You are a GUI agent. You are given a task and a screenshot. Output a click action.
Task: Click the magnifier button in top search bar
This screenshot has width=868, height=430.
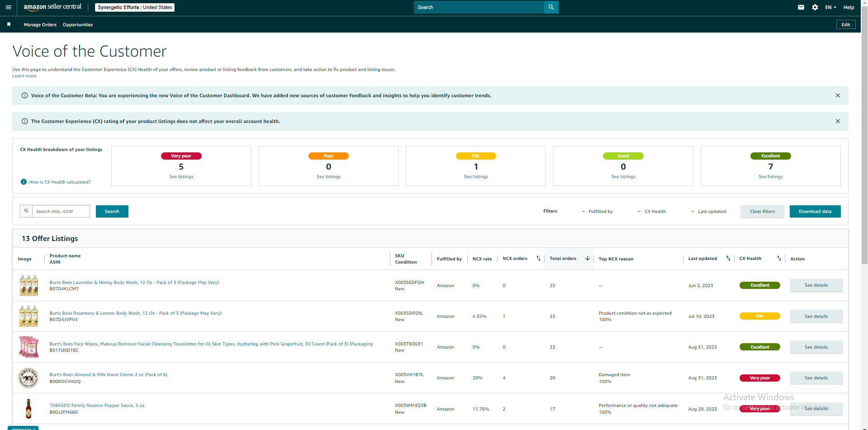pyautogui.click(x=551, y=7)
